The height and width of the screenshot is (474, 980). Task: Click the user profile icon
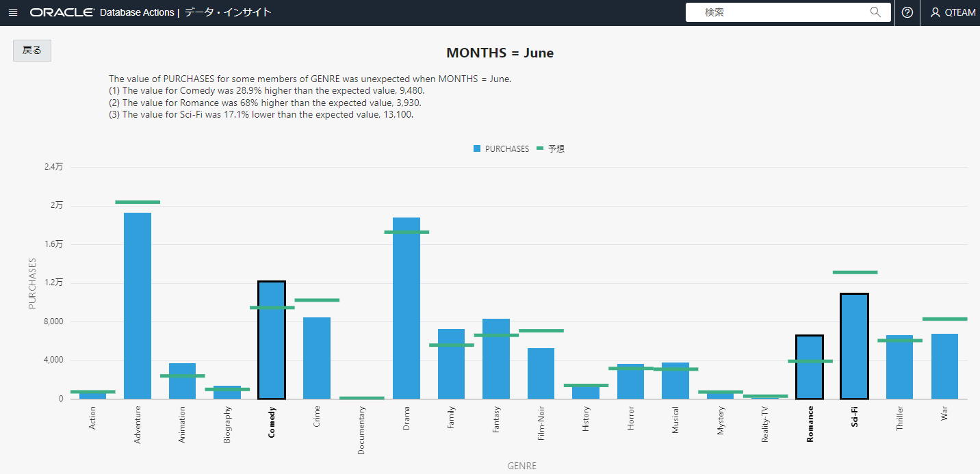936,12
